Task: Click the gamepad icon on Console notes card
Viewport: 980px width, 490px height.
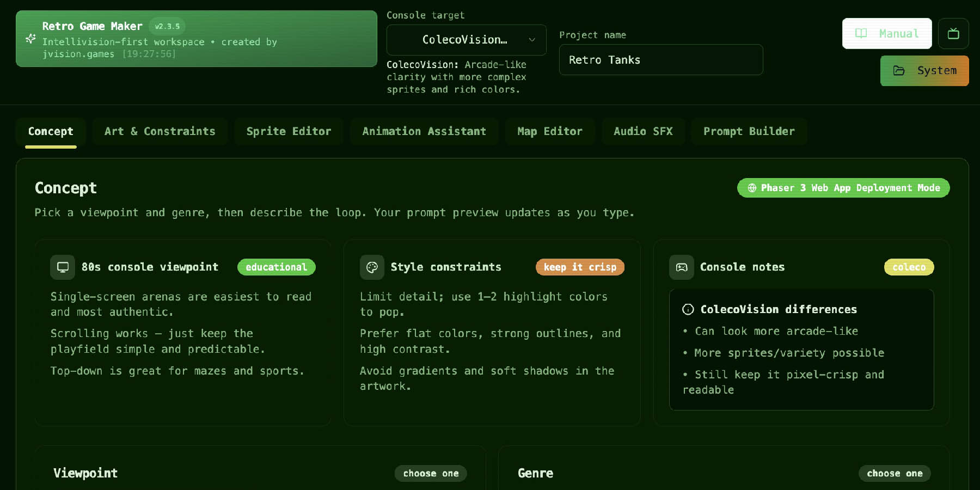Action: pyautogui.click(x=682, y=267)
